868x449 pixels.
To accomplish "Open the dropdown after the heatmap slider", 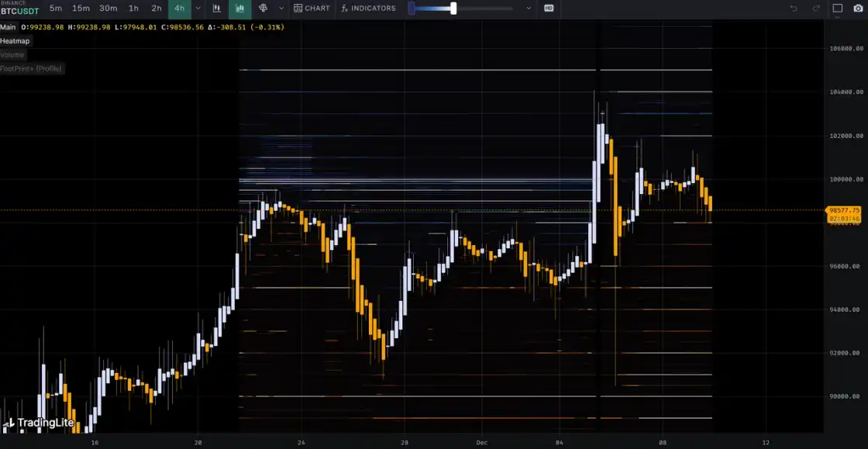I will pyautogui.click(x=529, y=9).
